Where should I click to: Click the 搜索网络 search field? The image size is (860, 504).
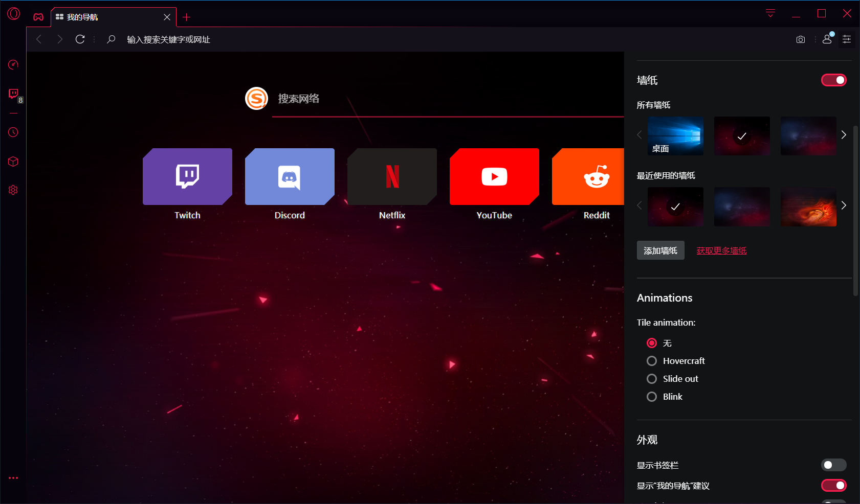pos(448,99)
